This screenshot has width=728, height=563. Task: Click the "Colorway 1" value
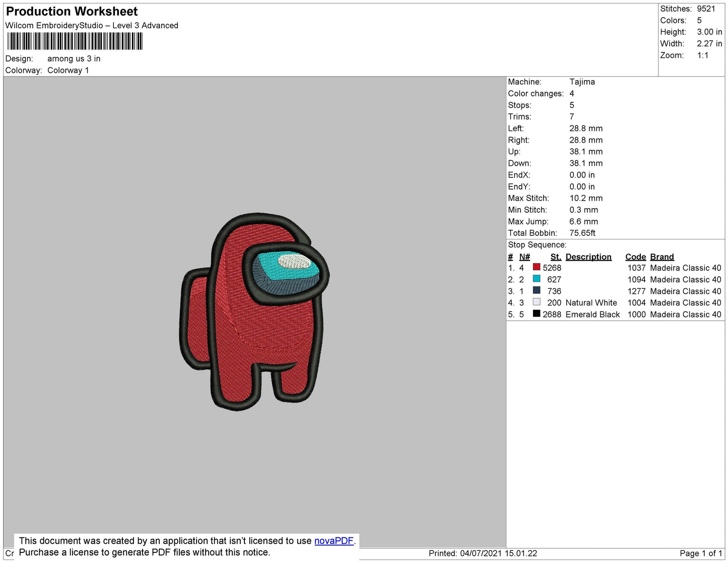point(68,71)
